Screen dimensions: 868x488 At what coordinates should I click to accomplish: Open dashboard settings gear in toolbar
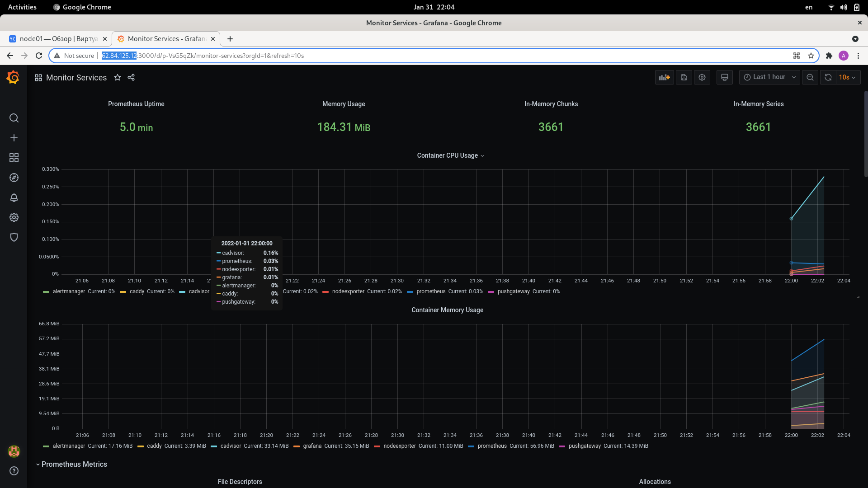click(x=702, y=77)
